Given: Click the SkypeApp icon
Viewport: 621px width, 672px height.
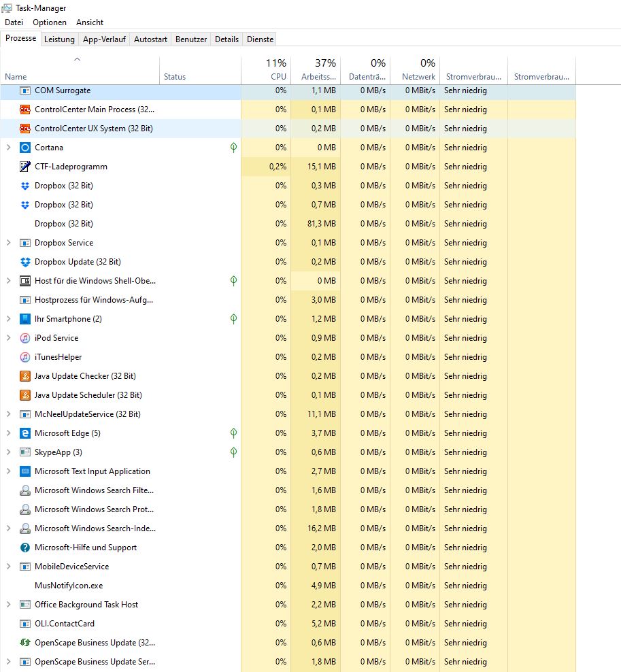Looking at the screenshot, I should pyautogui.click(x=25, y=452).
